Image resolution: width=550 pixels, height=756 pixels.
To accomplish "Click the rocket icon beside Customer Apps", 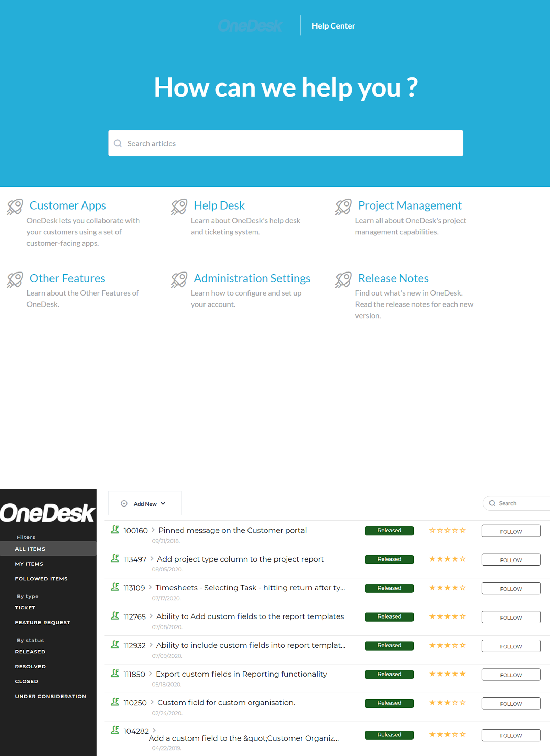I will click(15, 207).
